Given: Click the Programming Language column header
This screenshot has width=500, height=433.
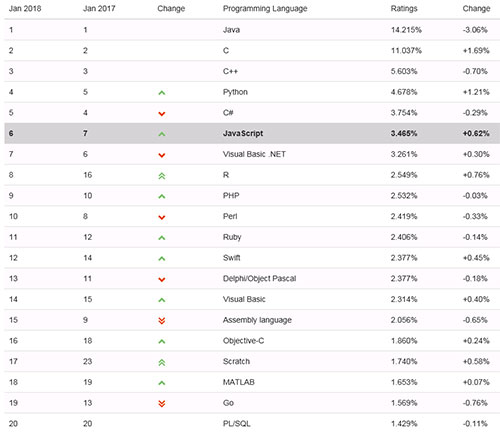Looking at the screenshot, I should [x=265, y=9].
